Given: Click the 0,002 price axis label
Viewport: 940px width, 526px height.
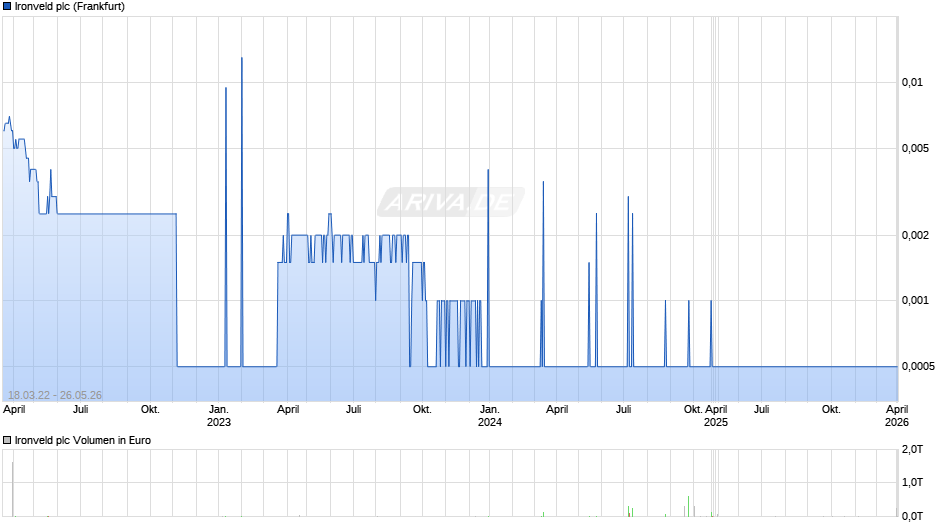Looking at the screenshot, I should pyautogui.click(x=915, y=235).
